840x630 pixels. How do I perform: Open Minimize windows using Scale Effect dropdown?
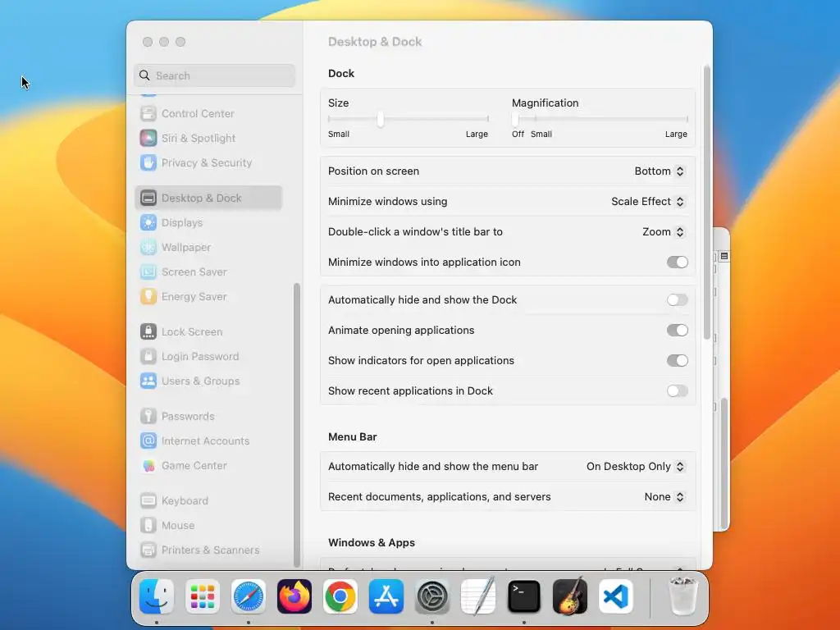[x=648, y=202]
